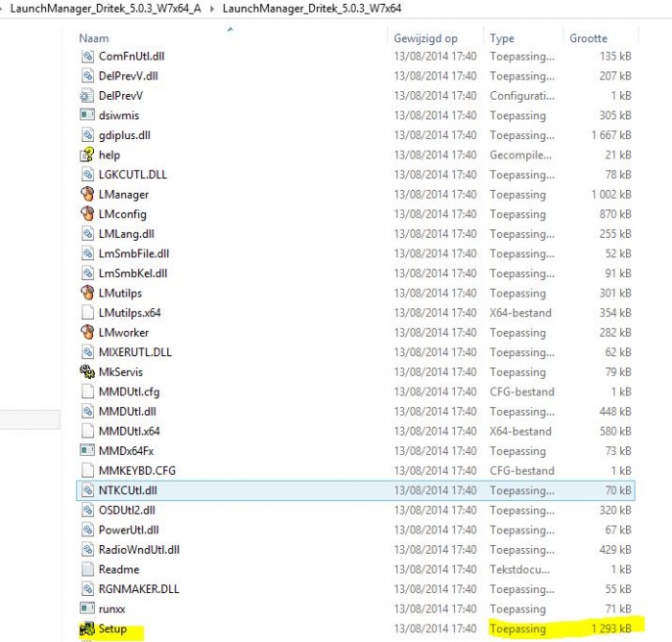
Task: Sort by the Grootte column header
Action: tap(588, 38)
